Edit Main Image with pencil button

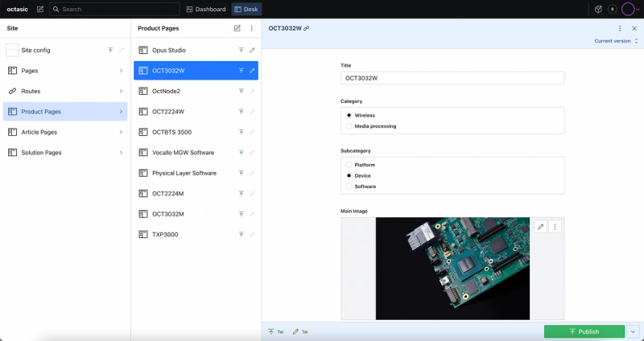(x=540, y=227)
